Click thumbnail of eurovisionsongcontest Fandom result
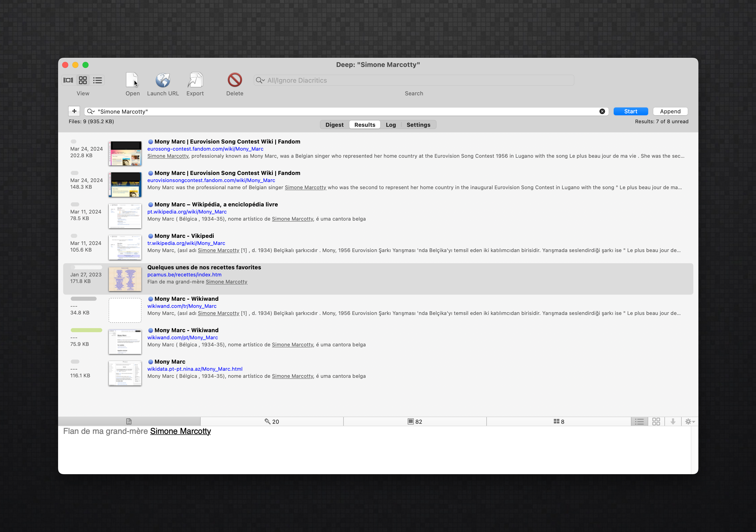This screenshot has width=756, height=532. 125,185
